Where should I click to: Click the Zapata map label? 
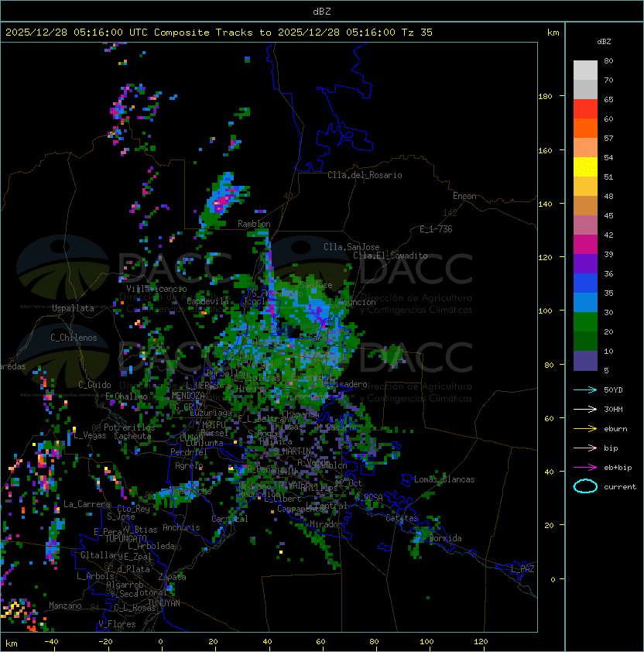(172, 577)
